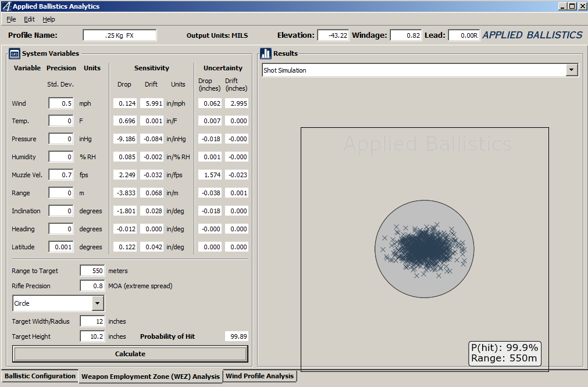Image resolution: width=588 pixels, height=387 pixels.
Task: Click the APPLIED BALLISTICS brand text
Action: coord(533,35)
